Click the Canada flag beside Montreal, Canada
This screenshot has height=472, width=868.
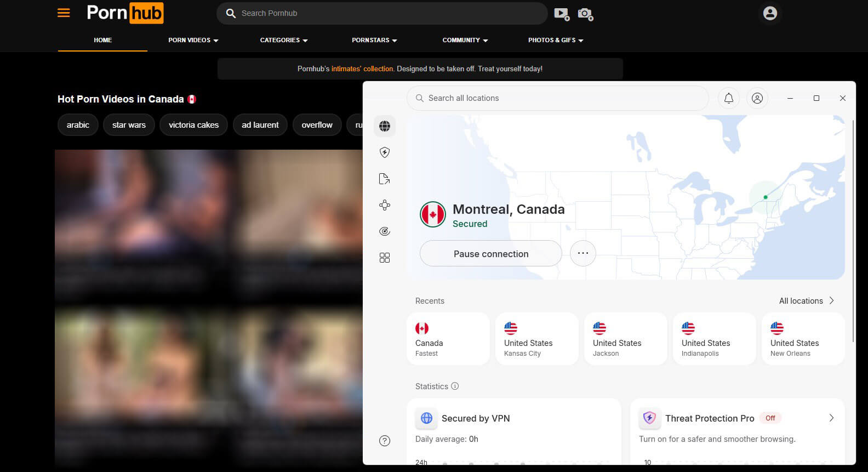click(433, 214)
